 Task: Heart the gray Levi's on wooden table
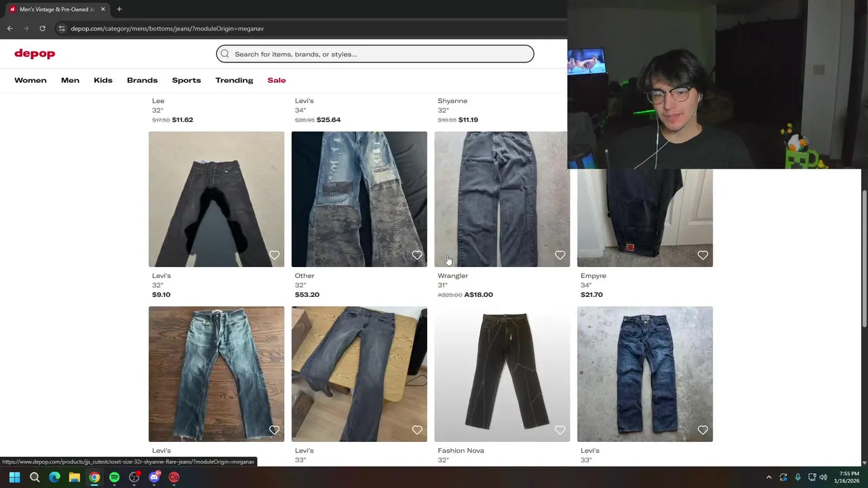(417, 430)
